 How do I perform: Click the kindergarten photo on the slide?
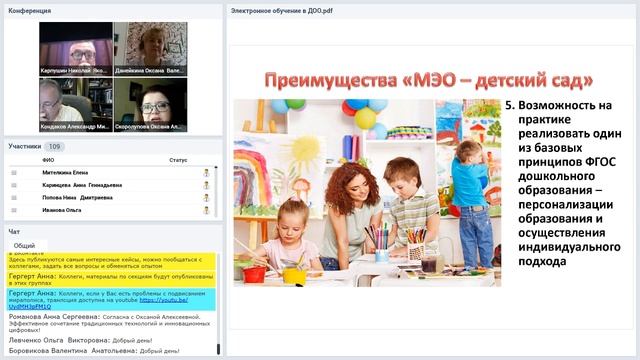[x=367, y=193]
